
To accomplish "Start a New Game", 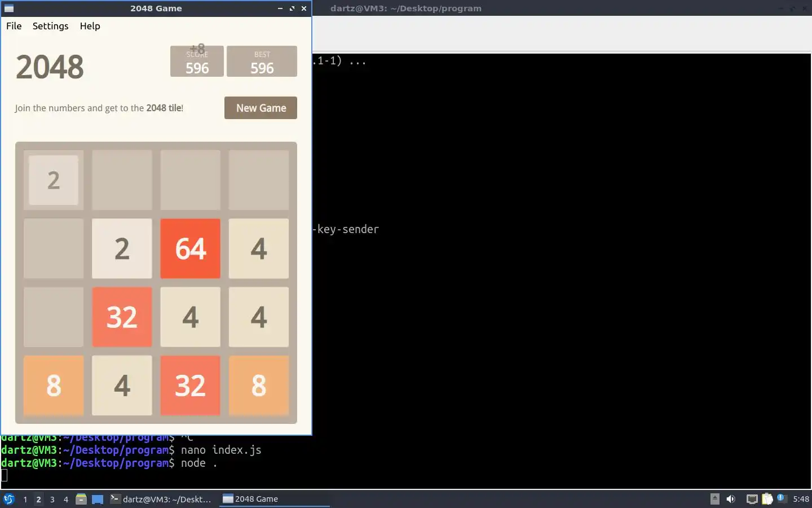I will pos(261,108).
